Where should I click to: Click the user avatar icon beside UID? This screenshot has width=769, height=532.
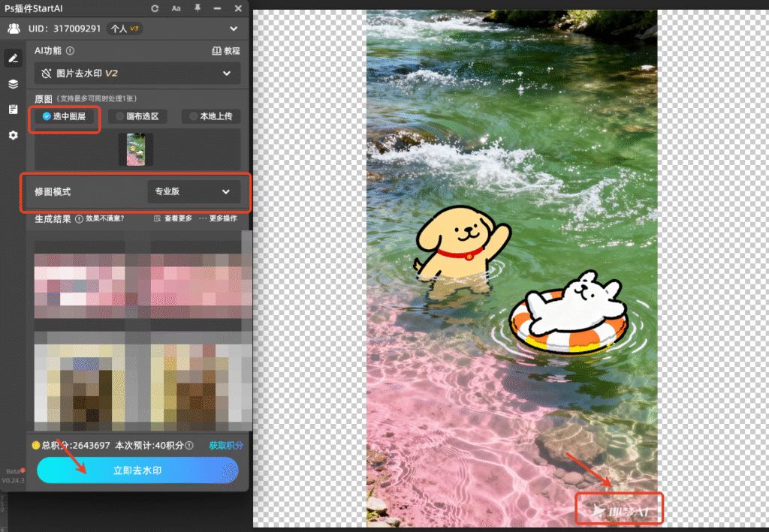pyautogui.click(x=14, y=29)
